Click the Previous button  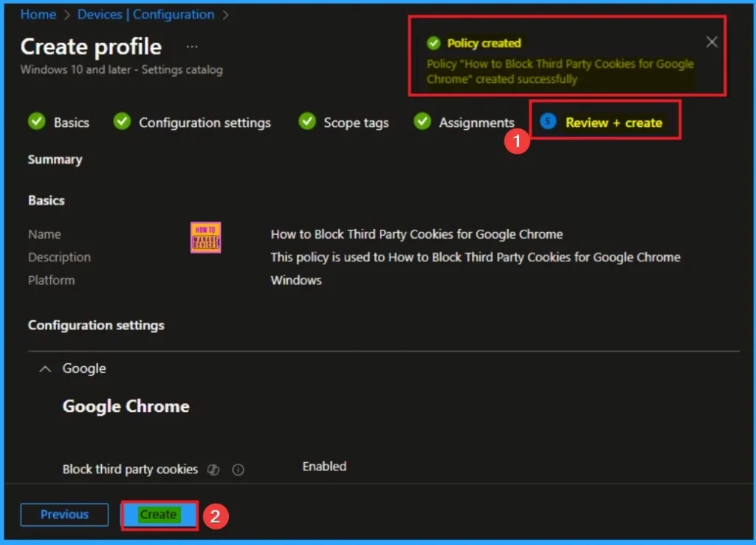[64, 515]
